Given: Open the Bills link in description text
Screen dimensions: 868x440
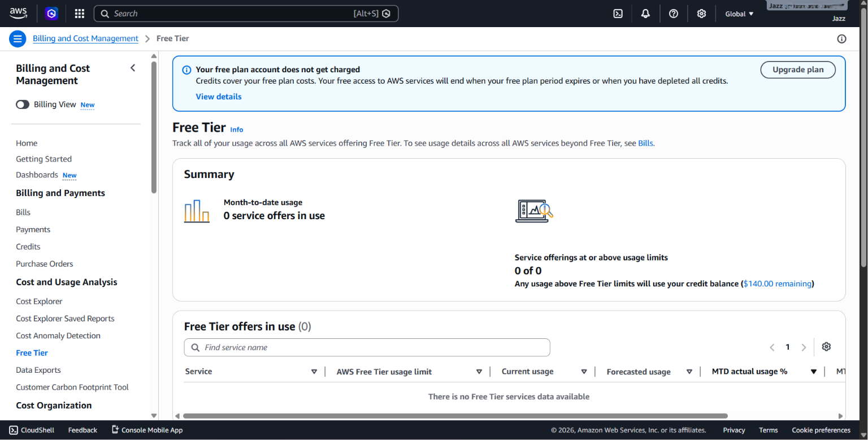Looking at the screenshot, I should coord(645,143).
